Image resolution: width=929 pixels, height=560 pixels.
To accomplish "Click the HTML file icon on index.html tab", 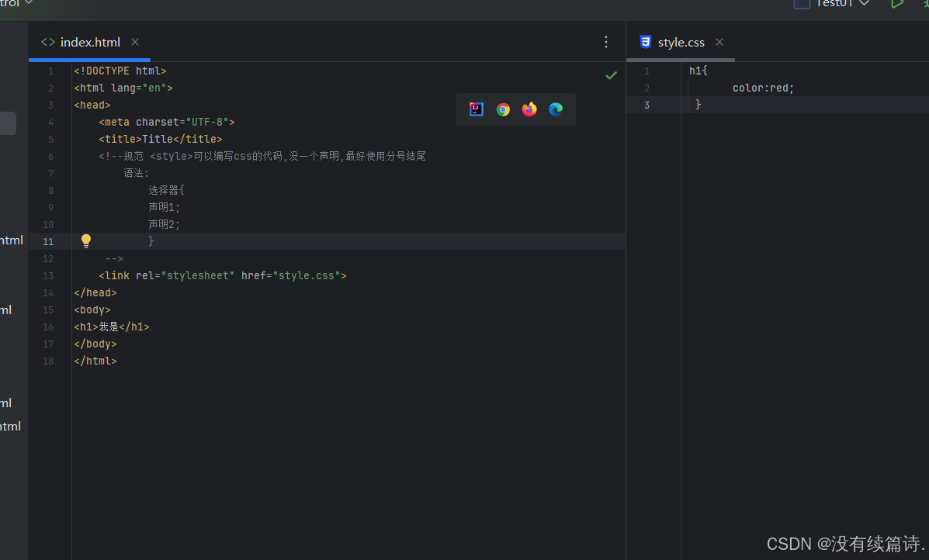I will [x=48, y=42].
